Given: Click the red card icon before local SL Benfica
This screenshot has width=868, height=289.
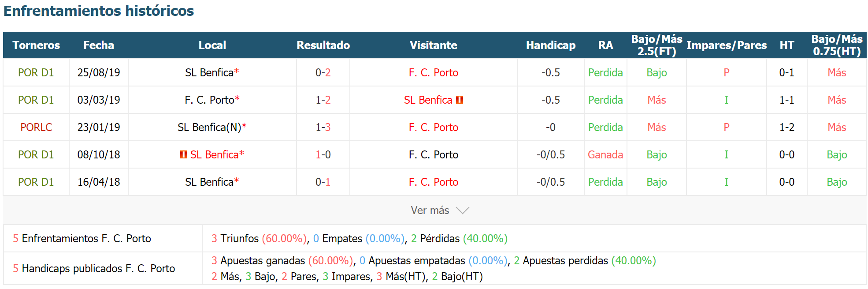Looking at the screenshot, I should [184, 154].
